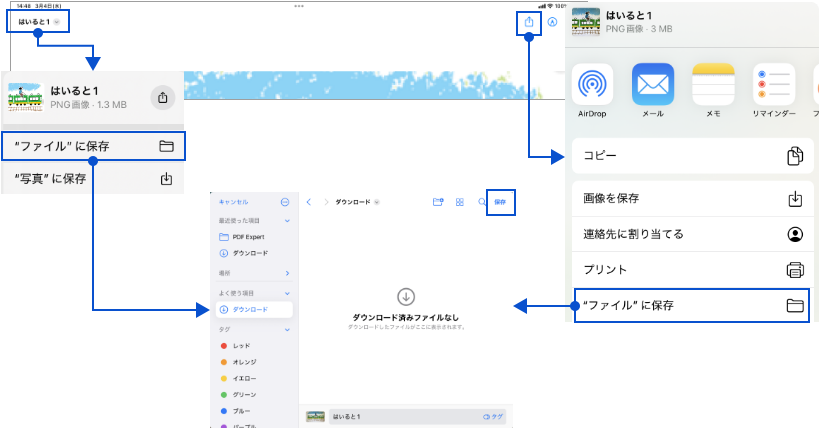Tap the share icon in top toolbar

(x=529, y=22)
